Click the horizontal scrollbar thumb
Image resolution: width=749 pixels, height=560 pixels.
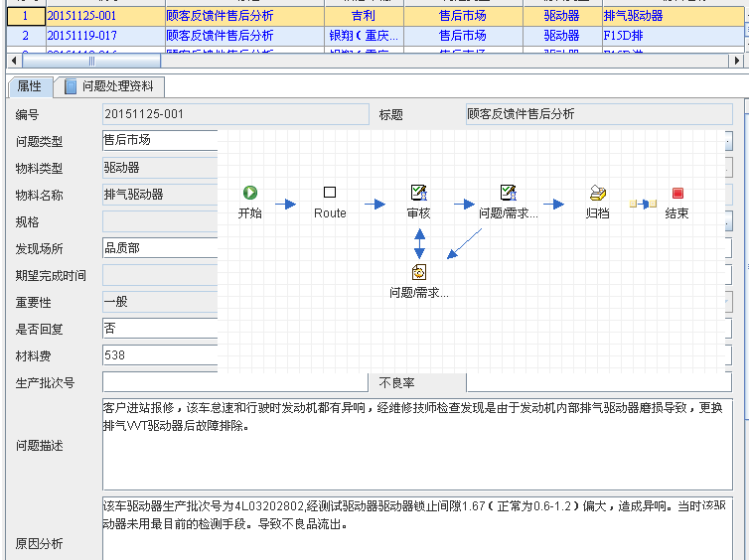point(91,61)
